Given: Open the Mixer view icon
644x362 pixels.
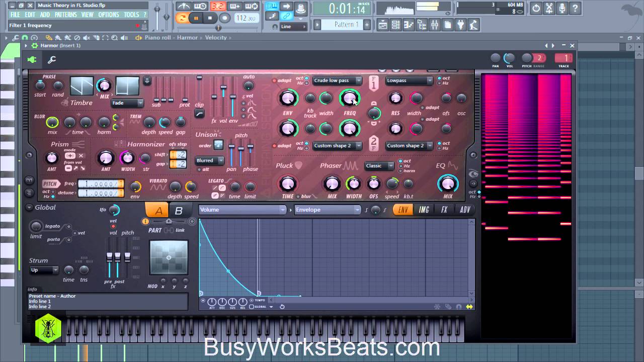Looking at the screenshot, I should 434,25.
